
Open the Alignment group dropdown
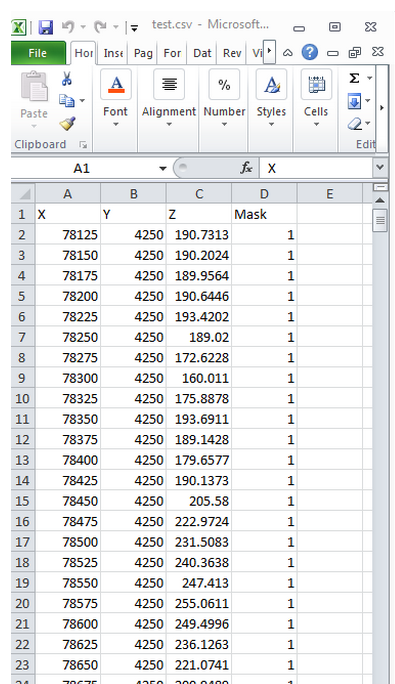(169, 124)
